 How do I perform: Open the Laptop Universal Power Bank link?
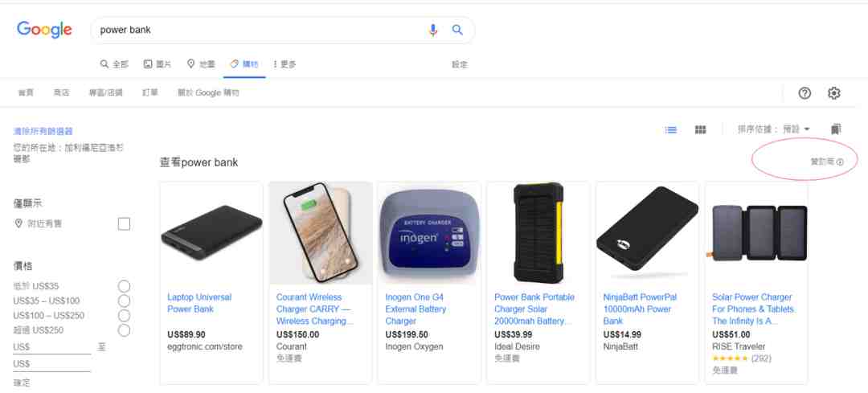coord(199,303)
